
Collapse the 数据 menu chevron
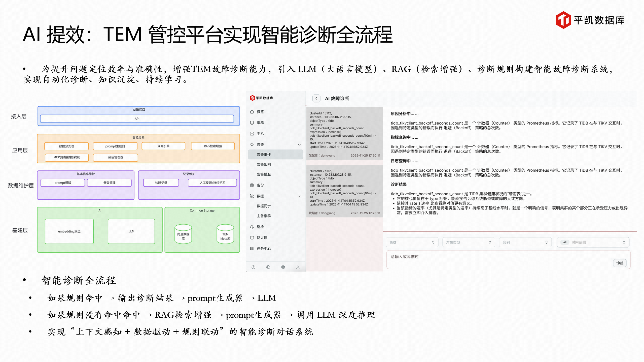pyautogui.click(x=299, y=196)
